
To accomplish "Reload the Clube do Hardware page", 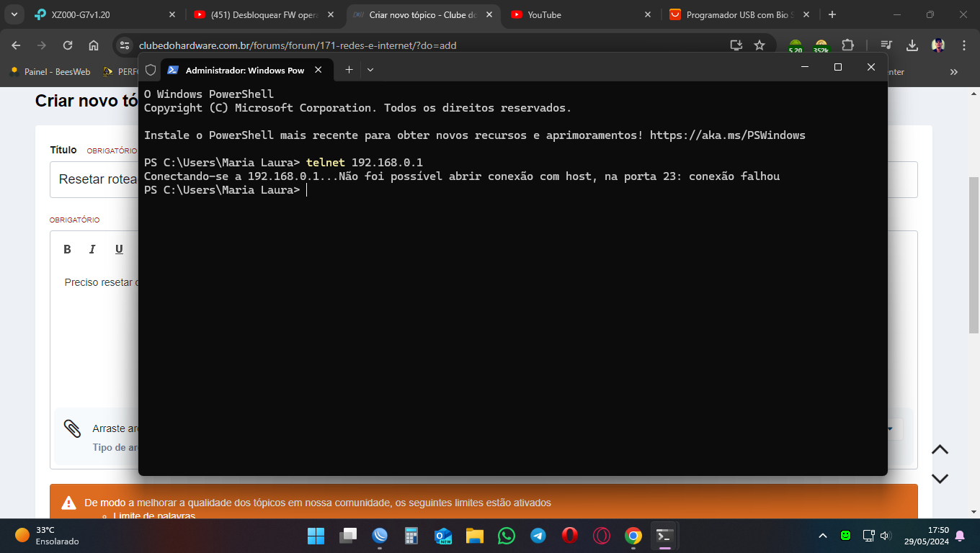I will point(68,45).
